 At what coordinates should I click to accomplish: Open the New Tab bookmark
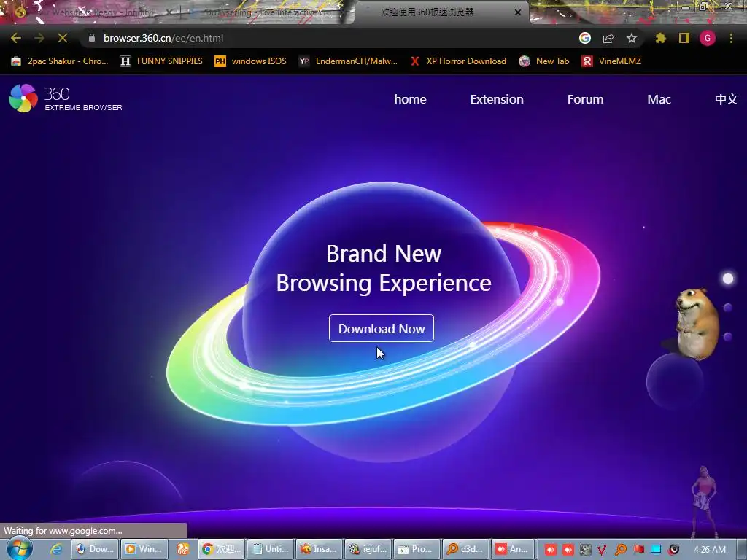[544, 61]
